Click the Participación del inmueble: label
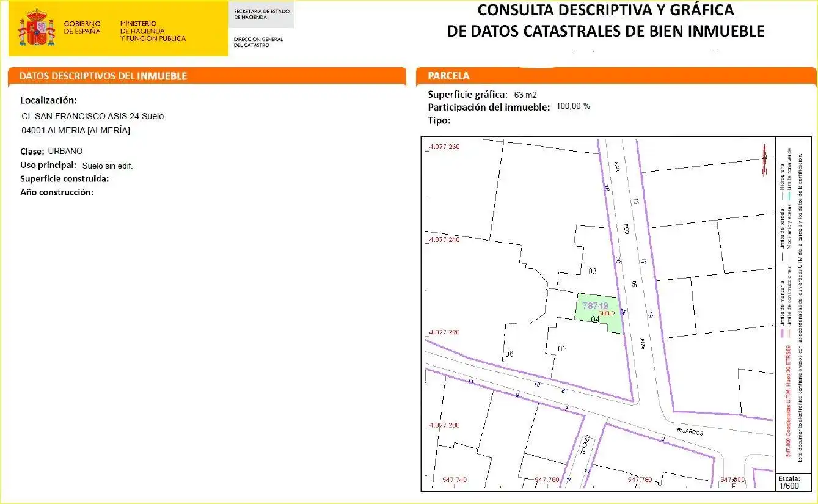The image size is (818, 504). [489, 107]
